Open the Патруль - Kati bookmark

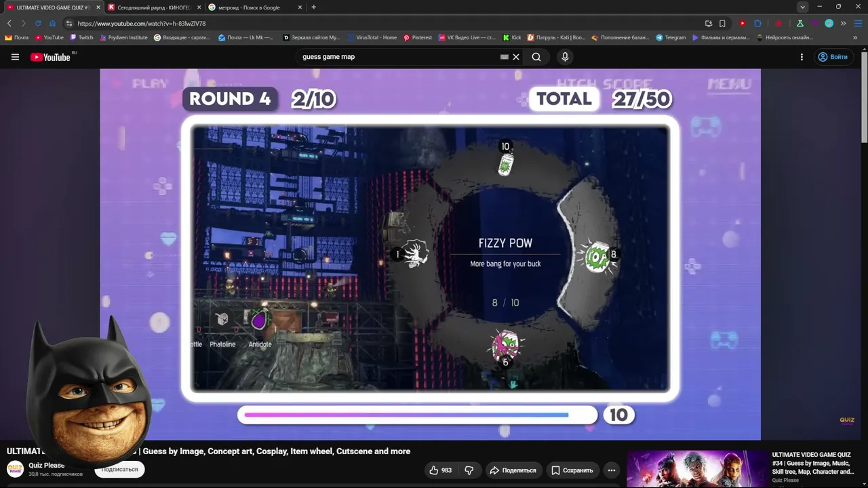point(556,37)
